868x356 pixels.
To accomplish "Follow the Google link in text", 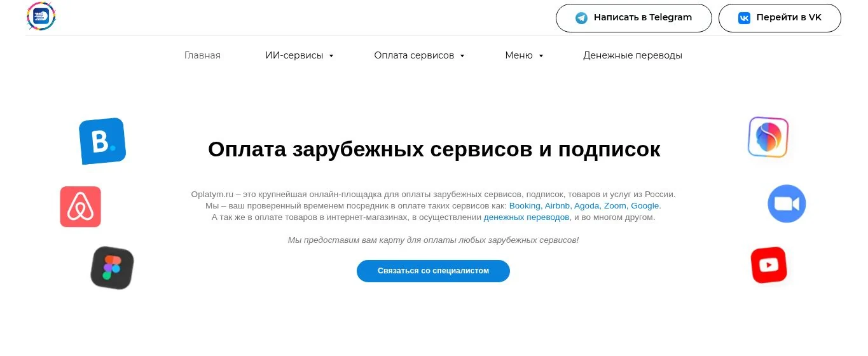I will [x=646, y=206].
